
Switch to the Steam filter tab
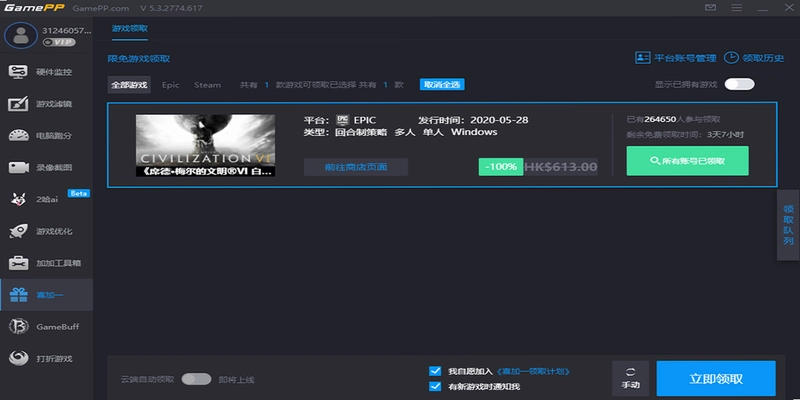point(208,85)
